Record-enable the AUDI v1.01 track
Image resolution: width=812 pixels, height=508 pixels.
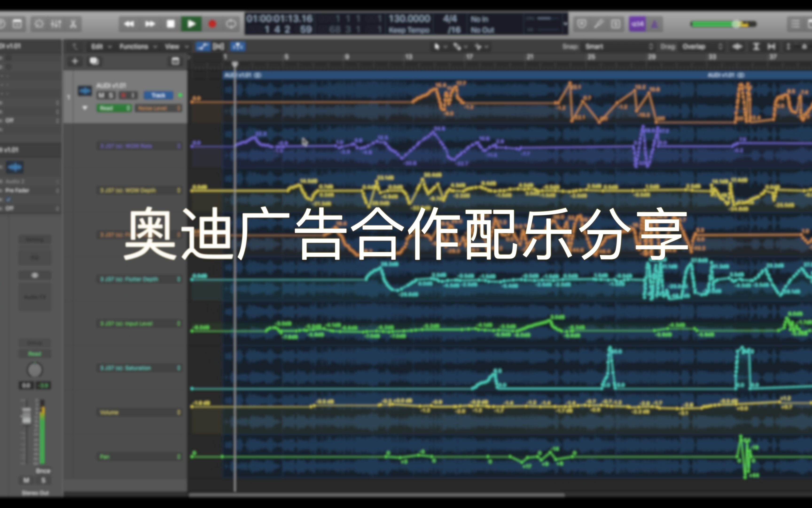tap(124, 96)
